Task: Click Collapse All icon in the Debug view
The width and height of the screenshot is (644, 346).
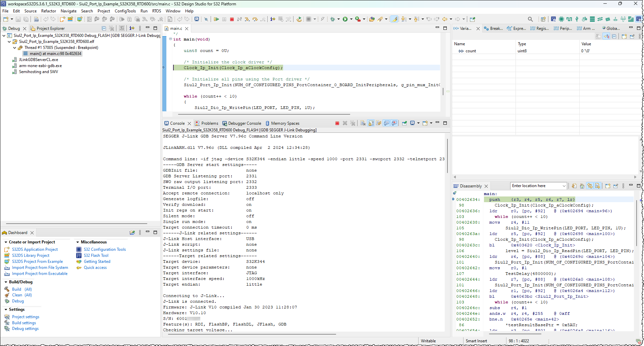Action: coord(104,28)
